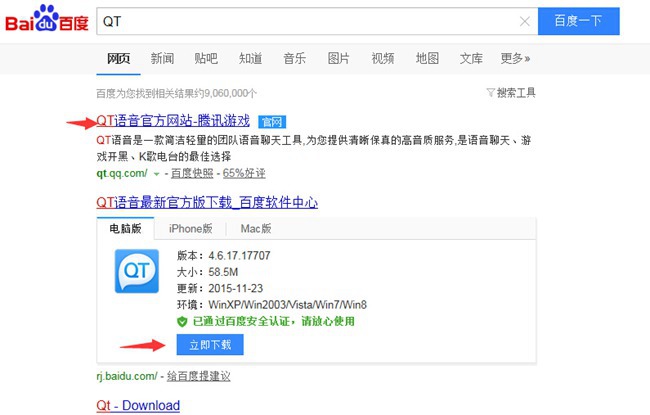Click the Baidu logo

[46, 19]
